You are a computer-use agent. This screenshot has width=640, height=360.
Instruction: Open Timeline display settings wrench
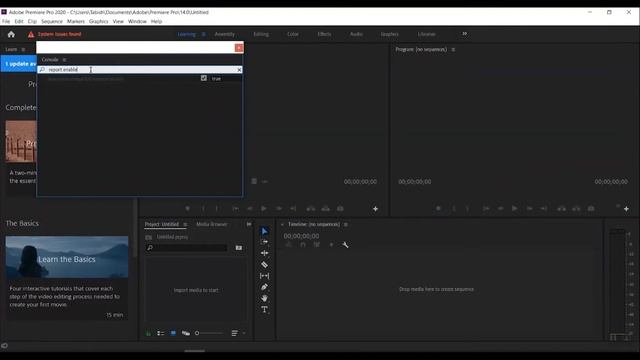coord(345,245)
